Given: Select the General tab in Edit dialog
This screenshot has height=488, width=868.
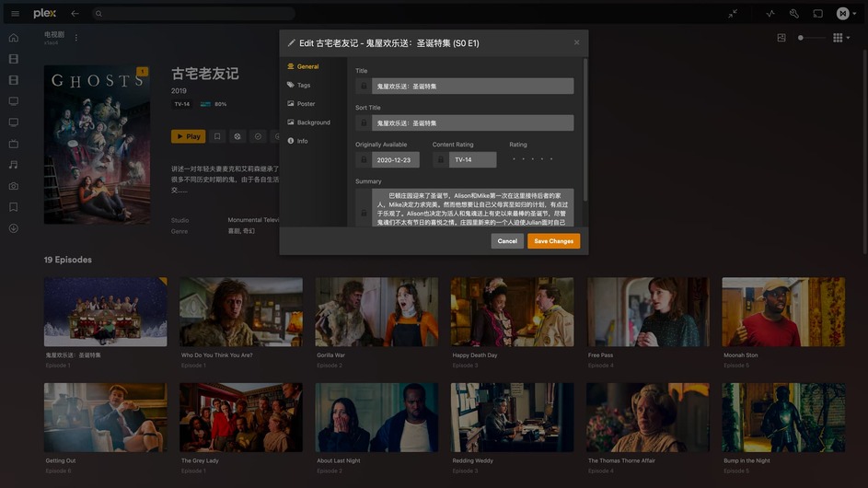Looking at the screenshot, I should click(x=303, y=66).
